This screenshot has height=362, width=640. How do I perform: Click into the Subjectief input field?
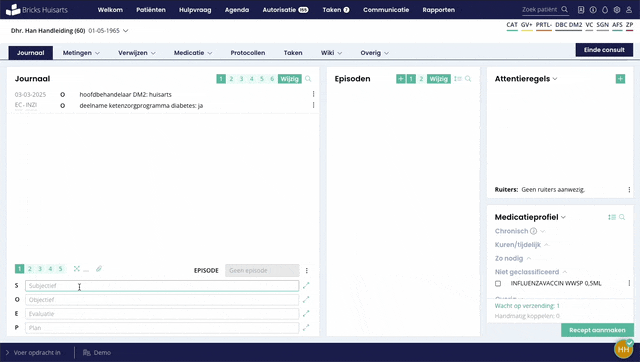162,286
